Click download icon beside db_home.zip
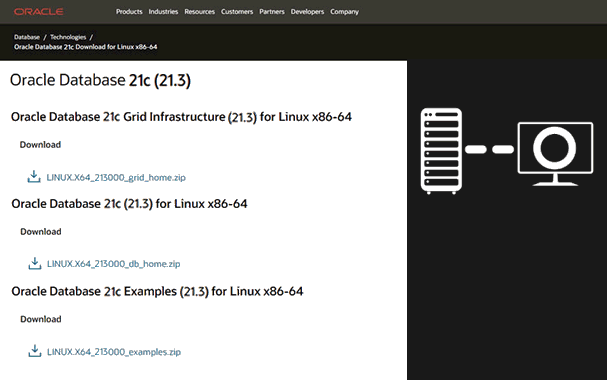 35,263
